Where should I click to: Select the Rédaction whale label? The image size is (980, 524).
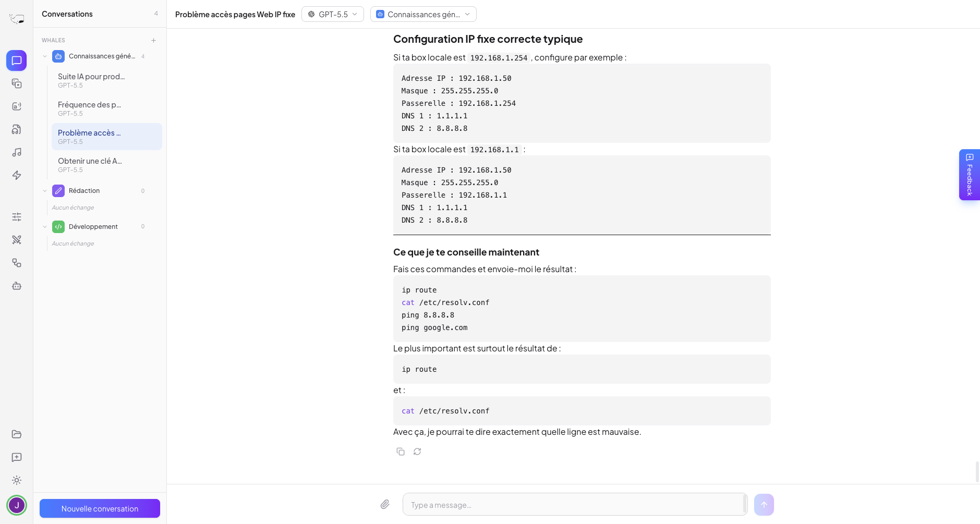click(x=84, y=191)
